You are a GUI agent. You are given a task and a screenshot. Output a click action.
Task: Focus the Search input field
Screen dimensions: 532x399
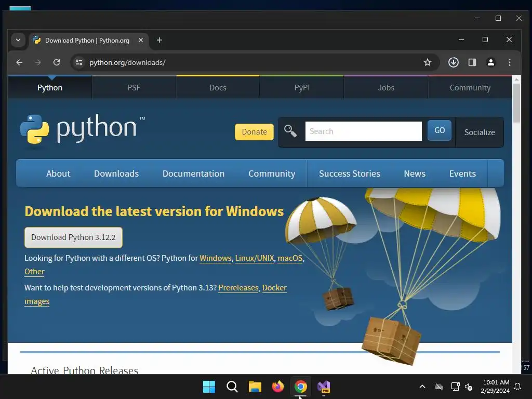point(363,131)
